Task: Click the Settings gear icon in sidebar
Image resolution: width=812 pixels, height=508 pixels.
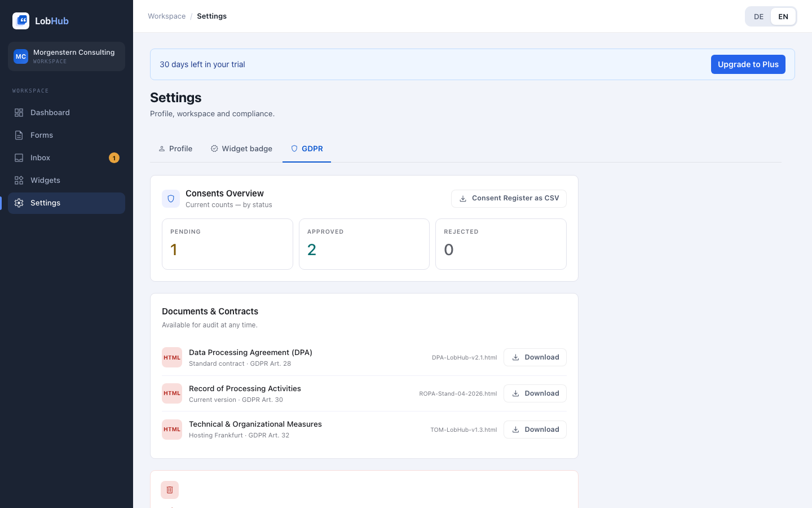Action: point(19,203)
